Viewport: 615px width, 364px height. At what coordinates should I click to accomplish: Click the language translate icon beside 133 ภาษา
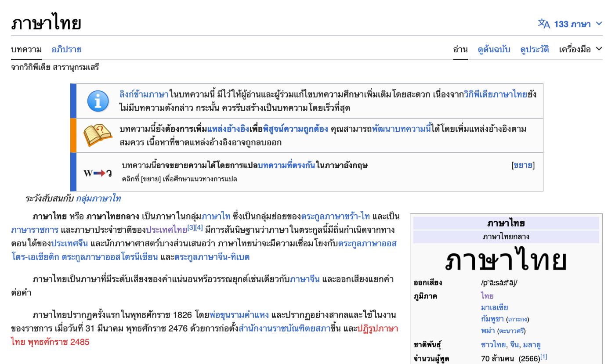click(x=544, y=24)
